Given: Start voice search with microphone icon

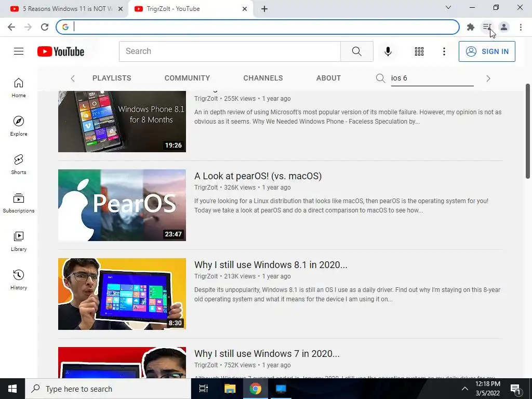Looking at the screenshot, I should pos(388,51).
